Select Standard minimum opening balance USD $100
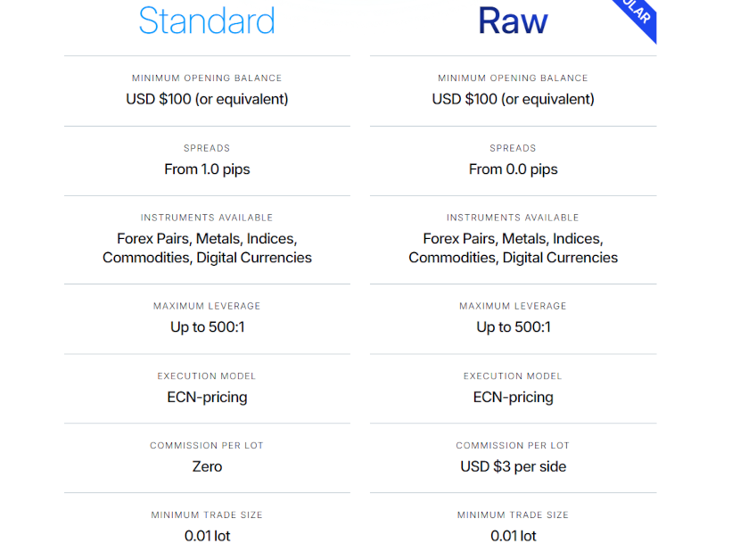 point(207,99)
